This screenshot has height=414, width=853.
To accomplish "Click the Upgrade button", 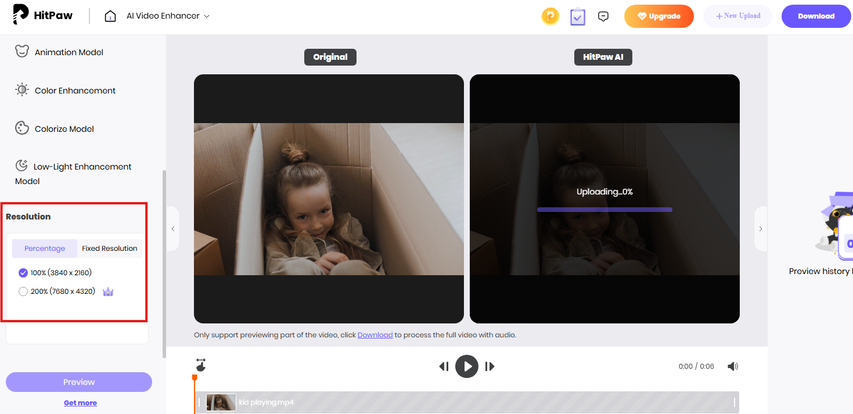I will point(659,16).
